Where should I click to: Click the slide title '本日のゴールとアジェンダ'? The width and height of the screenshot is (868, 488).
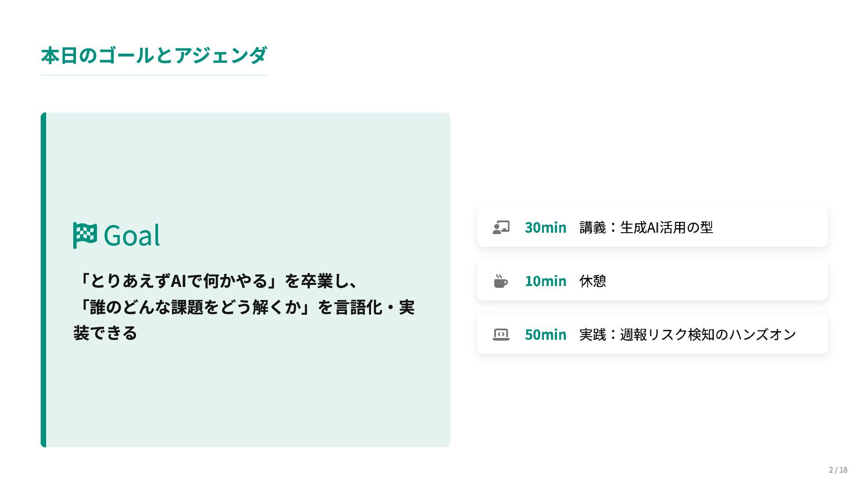point(154,55)
